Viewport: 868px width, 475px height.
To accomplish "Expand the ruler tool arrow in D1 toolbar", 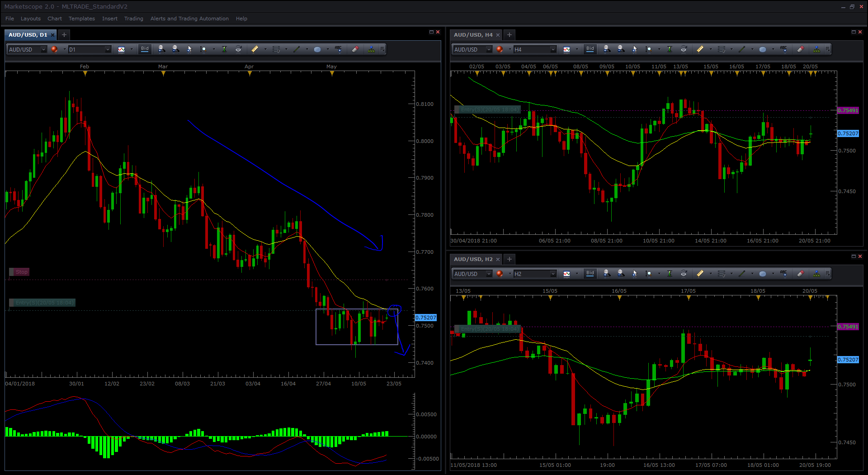I will pos(265,49).
